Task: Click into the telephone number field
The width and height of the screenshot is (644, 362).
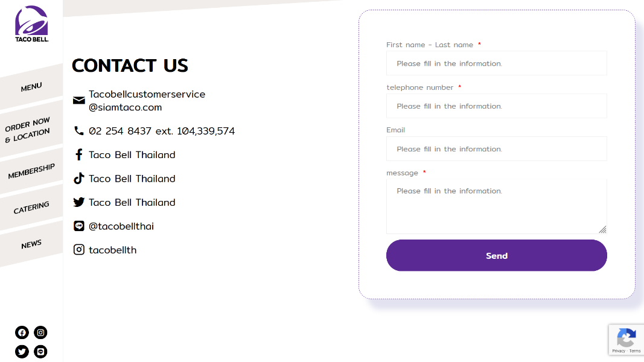Action: pyautogui.click(x=496, y=106)
